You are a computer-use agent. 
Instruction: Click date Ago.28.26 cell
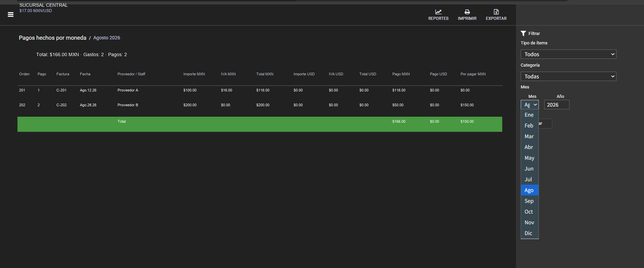[88, 105]
